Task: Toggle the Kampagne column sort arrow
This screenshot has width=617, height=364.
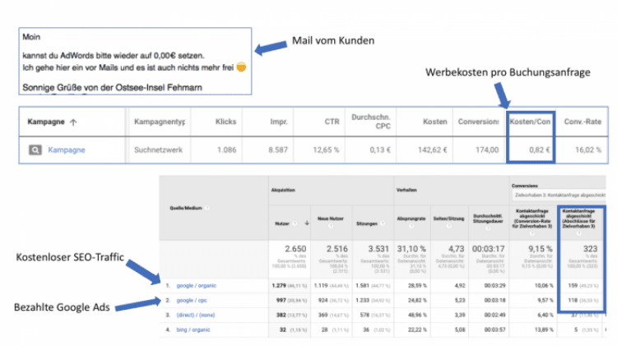Action: [73, 122]
